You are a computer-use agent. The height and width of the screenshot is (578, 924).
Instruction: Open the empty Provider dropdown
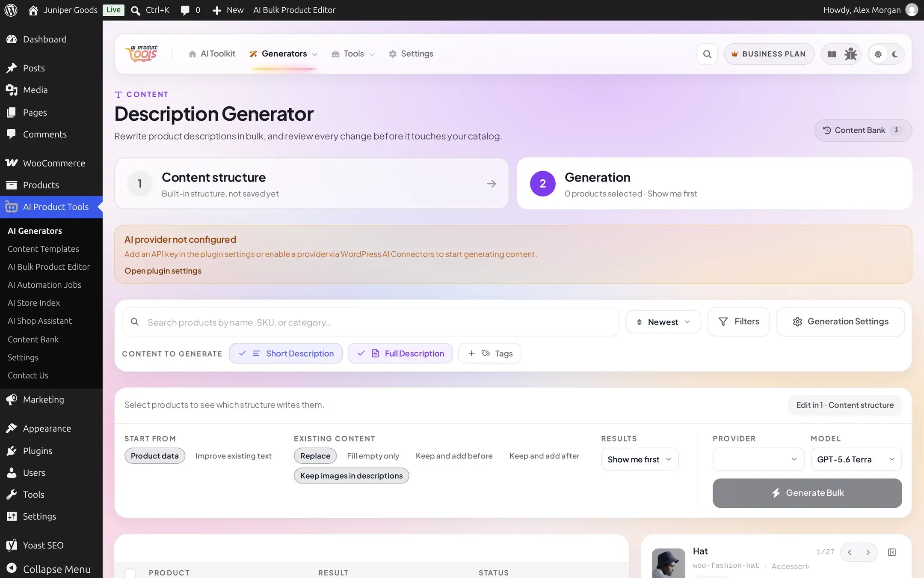pyautogui.click(x=758, y=459)
